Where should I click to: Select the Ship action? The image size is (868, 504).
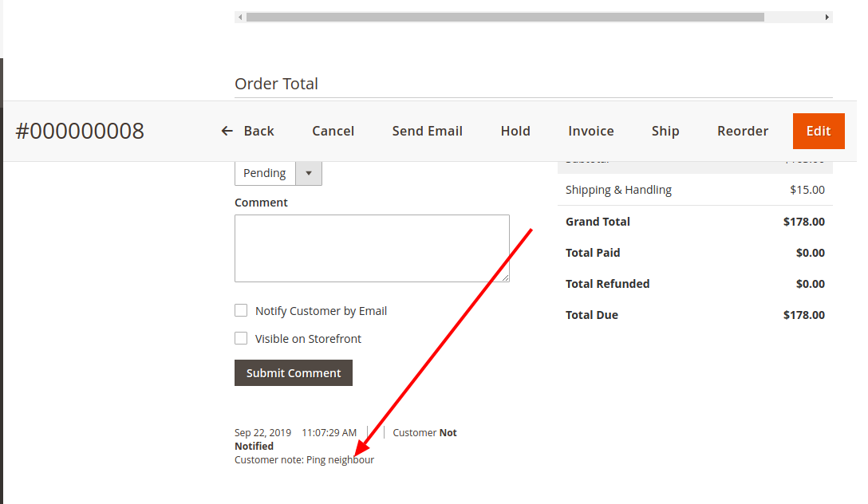(665, 131)
